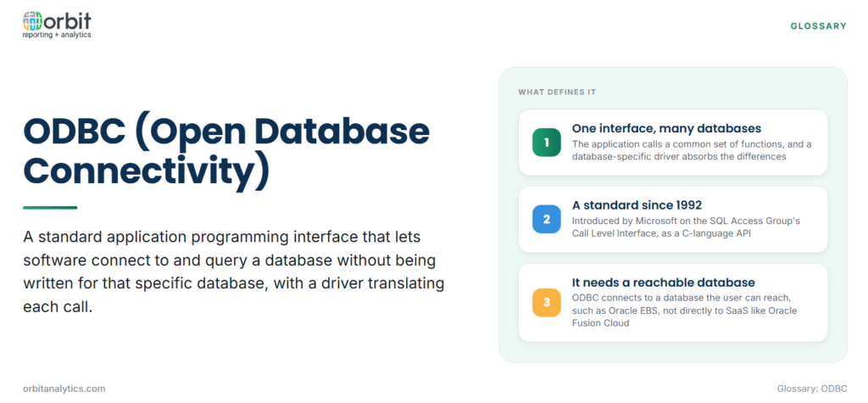The image size is (868, 403).
Task: Click 'It needs a reachable database' title
Action: 663,283
